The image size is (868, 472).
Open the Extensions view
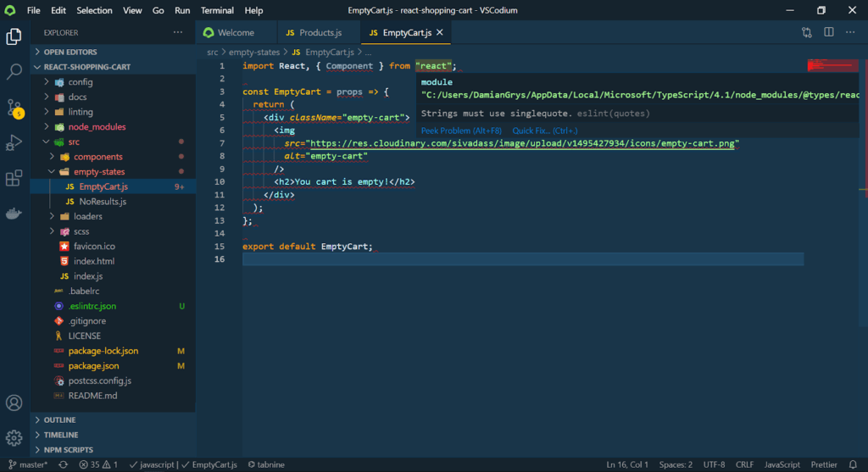14,178
